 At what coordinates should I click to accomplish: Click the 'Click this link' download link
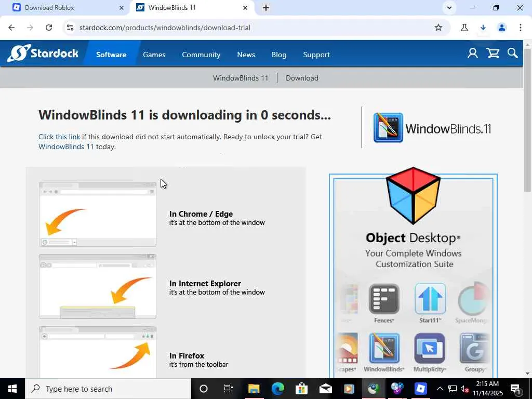59,137
